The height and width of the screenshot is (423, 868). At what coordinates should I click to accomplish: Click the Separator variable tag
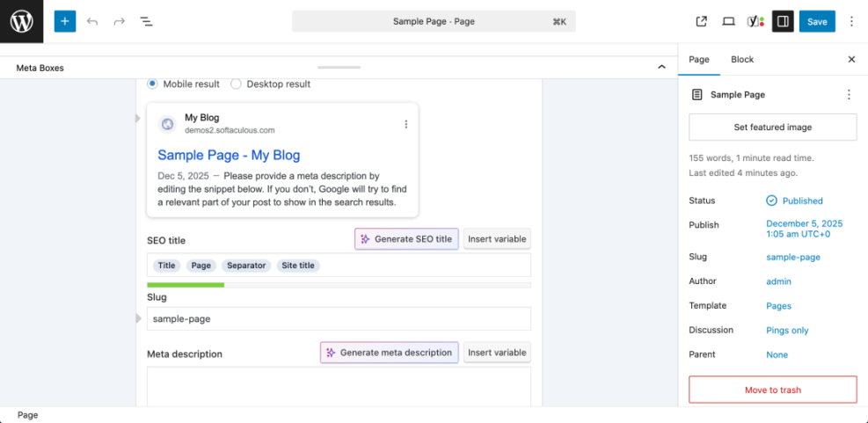coord(246,266)
